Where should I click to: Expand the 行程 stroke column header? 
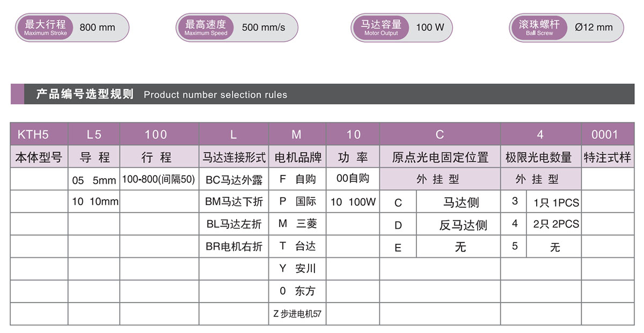click(x=159, y=157)
